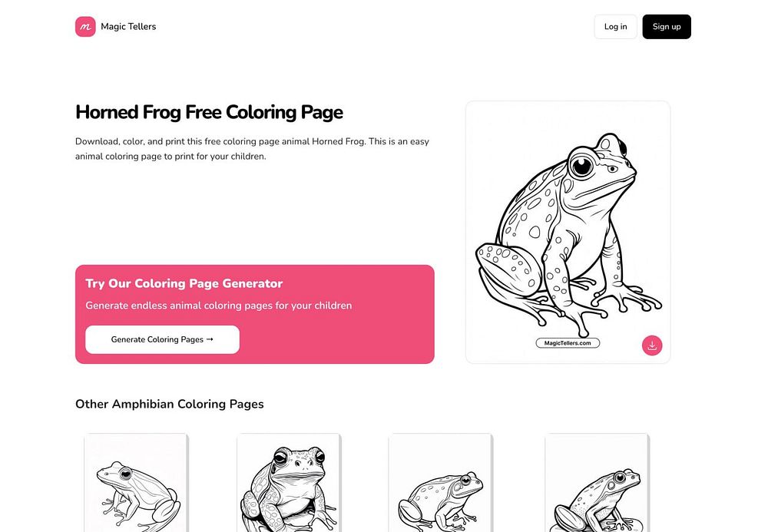This screenshot has width=768, height=532.
Task: Download the Horned Frog coloring page
Action: pyautogui.click(x=652, y=345)
